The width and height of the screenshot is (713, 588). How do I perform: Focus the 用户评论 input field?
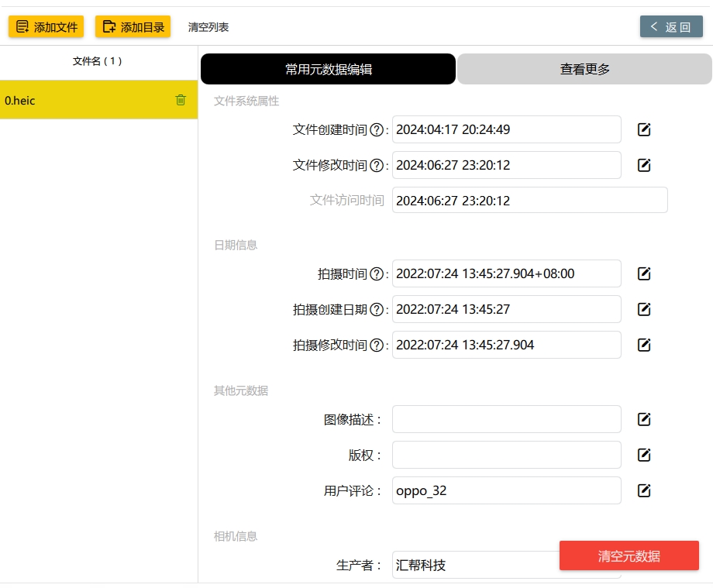tap(507, 490)
